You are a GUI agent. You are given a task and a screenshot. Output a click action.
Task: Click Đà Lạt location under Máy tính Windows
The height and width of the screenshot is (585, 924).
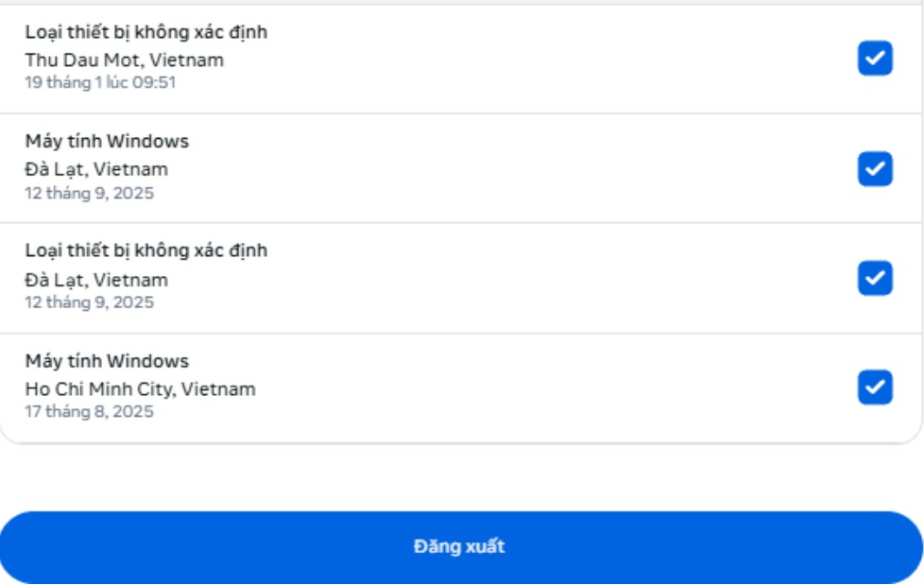pos(96,170)
